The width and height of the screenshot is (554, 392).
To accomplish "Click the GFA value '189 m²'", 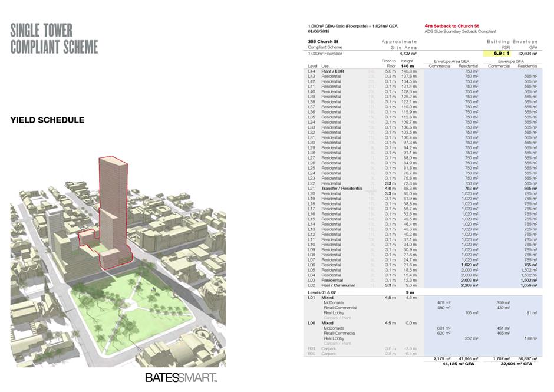I will coord(530,338).
